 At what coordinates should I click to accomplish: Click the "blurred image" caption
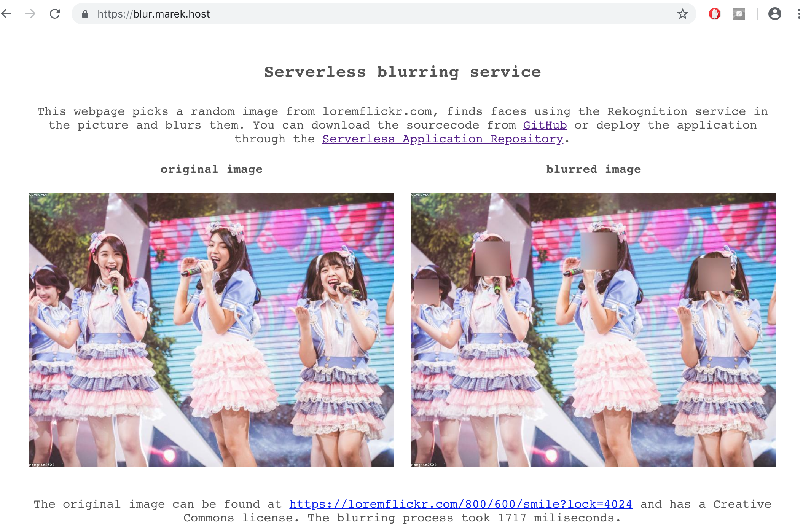click(x=593, y=169)
